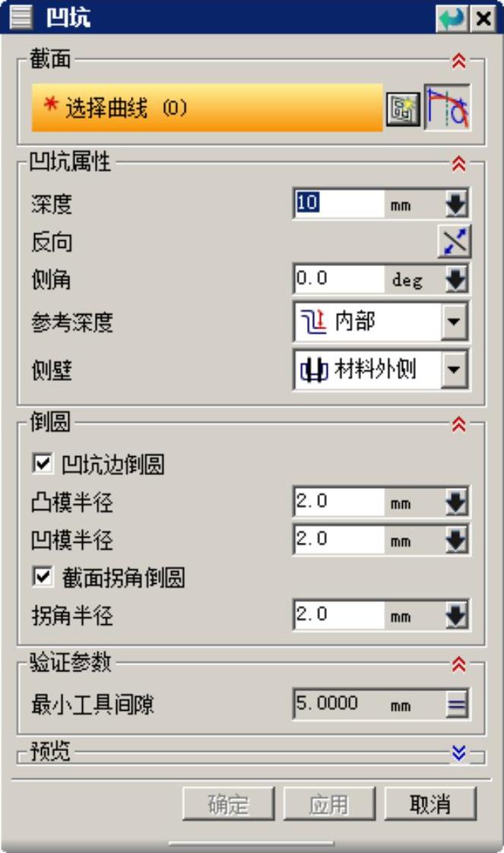Click the 凹模半径 value field
Screen dimensions: 504x853
click(339, 540)
